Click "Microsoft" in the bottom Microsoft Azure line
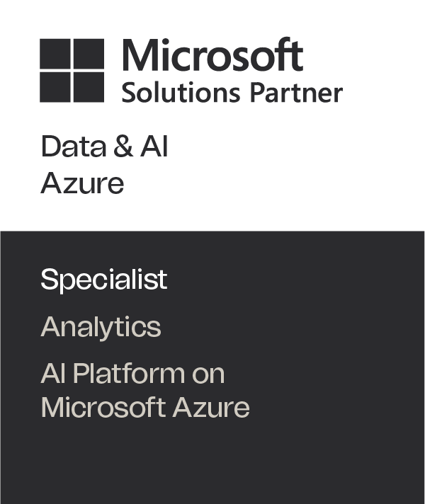425x504 pixels. 102,408
